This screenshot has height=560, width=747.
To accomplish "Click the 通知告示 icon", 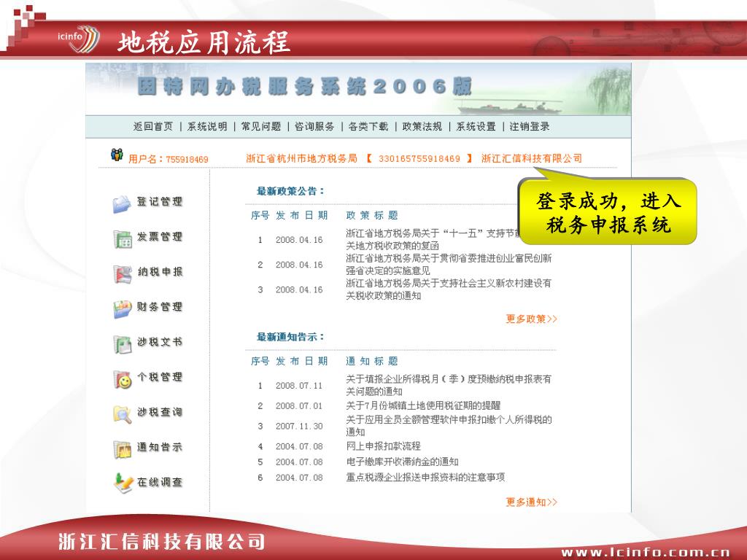I will click(x=123, y=449).
